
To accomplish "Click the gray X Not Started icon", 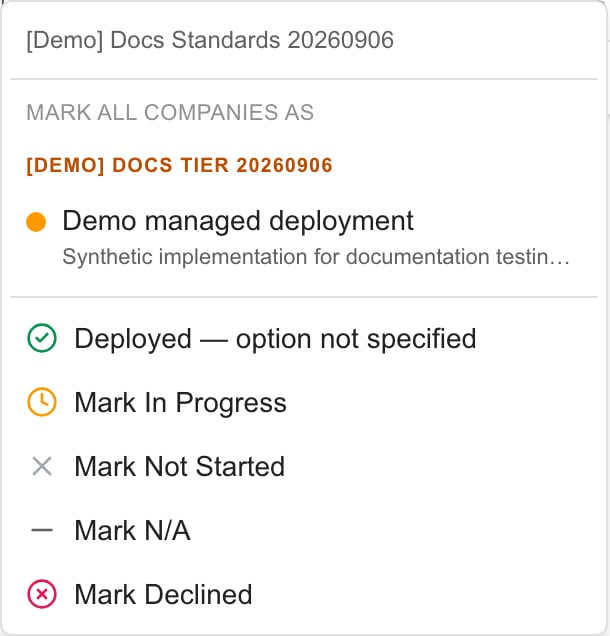I will (42, 466).
